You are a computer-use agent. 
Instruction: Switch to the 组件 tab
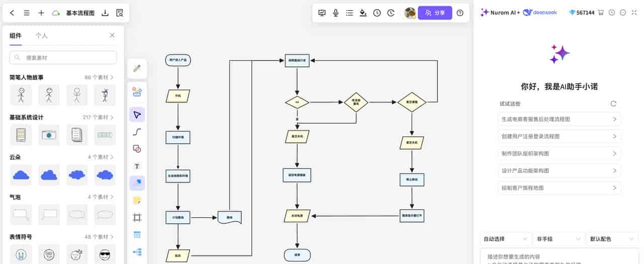tap(16, 36)
